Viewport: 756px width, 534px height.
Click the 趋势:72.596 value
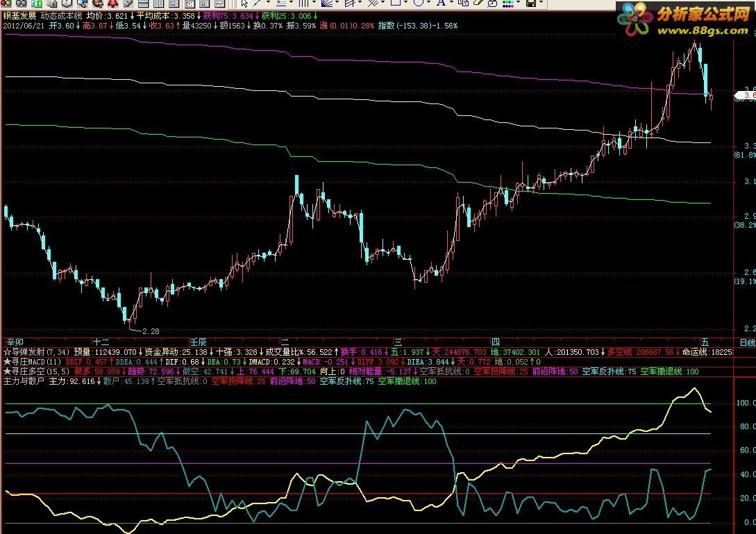click(151, 372)
